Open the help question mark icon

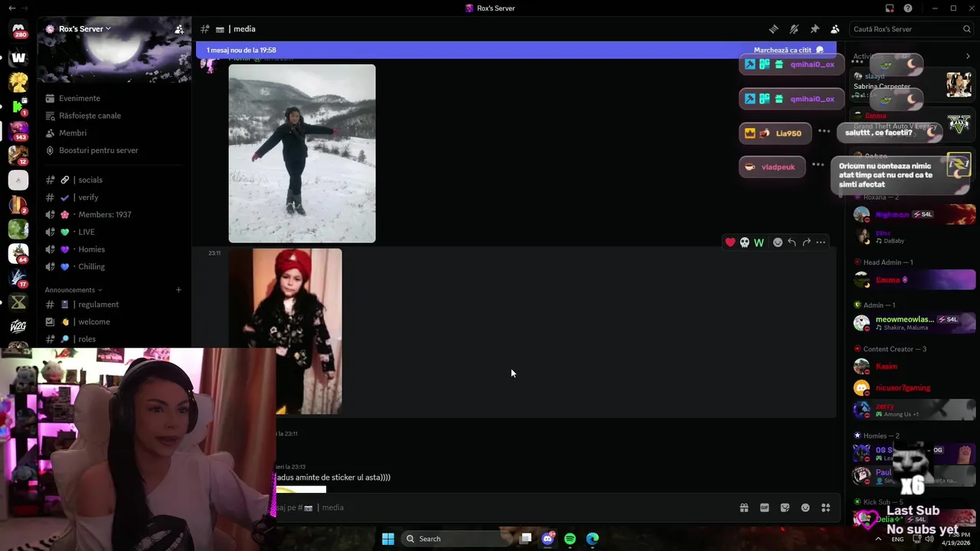908,8
